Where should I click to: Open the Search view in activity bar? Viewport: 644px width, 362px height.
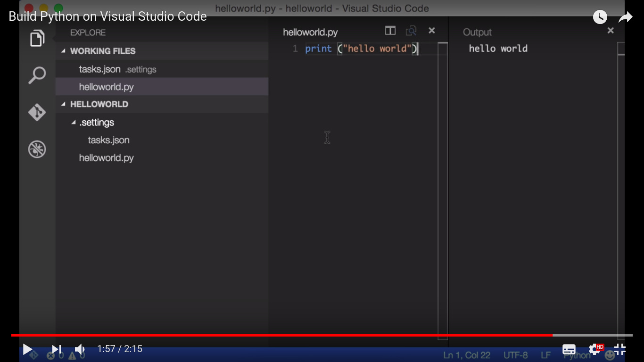point(37,75)
